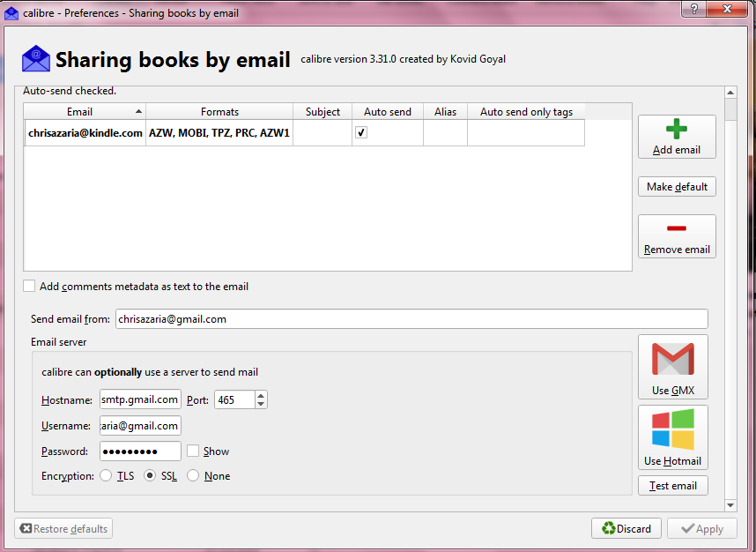Click the empty Subject cell for kindle.com row
This screenshot has height=552, width=756.
(322, 132)
